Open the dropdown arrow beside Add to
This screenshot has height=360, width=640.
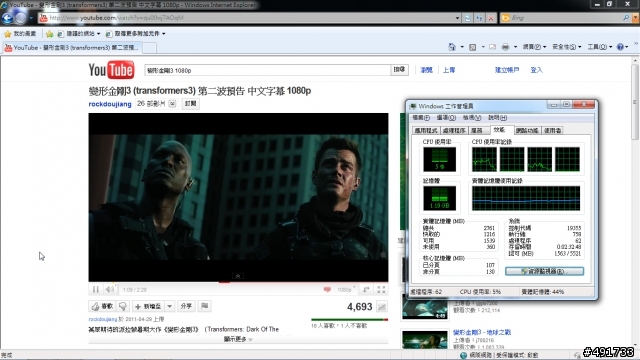pos(169,306)
